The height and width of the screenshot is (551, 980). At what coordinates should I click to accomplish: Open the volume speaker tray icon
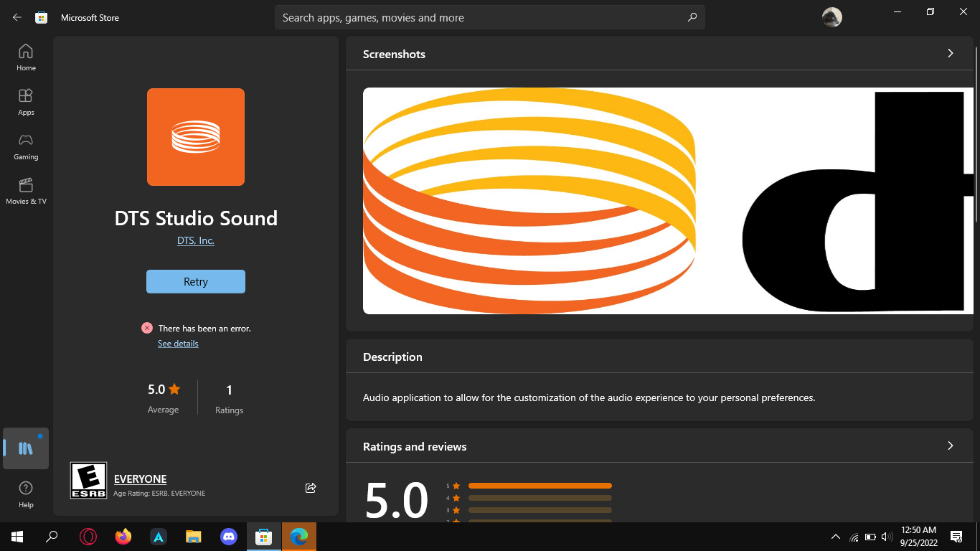887,537
